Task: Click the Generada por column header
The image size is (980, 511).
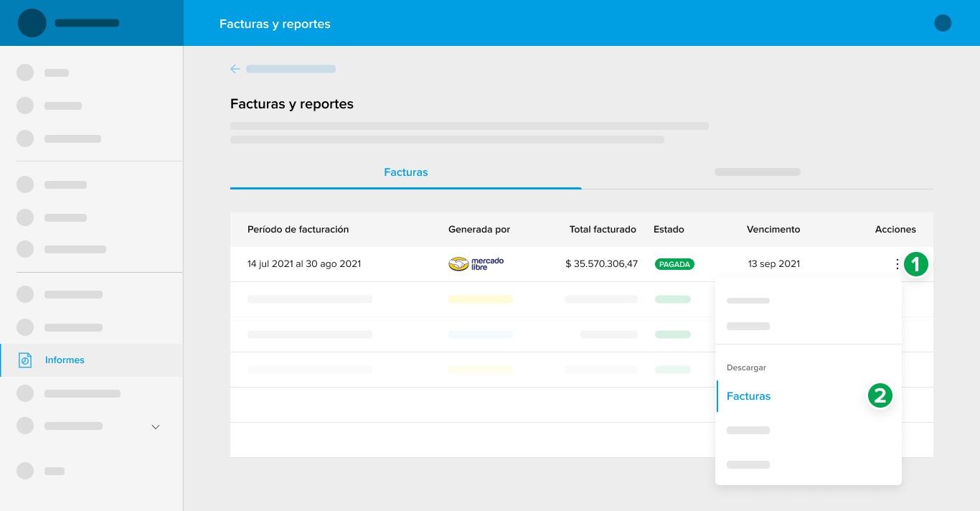Action: pyautogui.click(x=479, y=230)
